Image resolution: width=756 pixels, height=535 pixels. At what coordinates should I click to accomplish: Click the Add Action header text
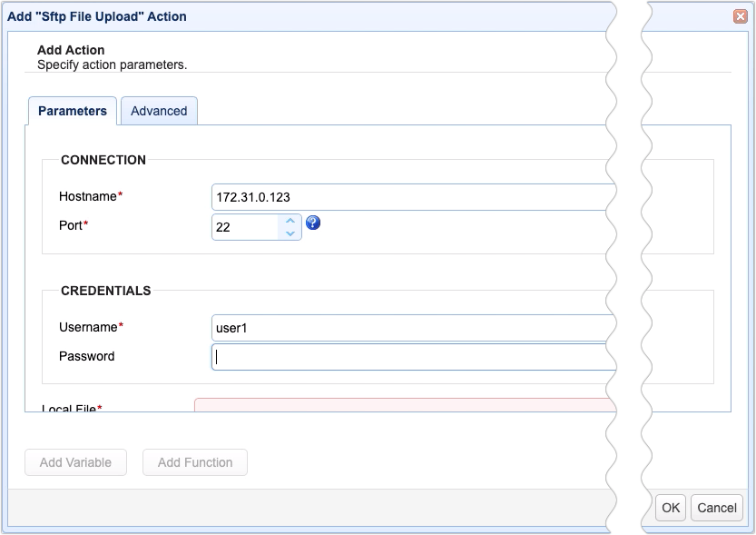[x=71, y=50]
